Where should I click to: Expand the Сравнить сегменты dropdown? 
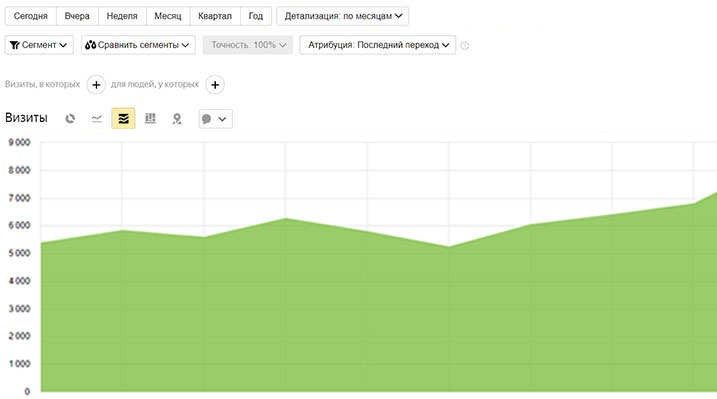coord(138,45)
